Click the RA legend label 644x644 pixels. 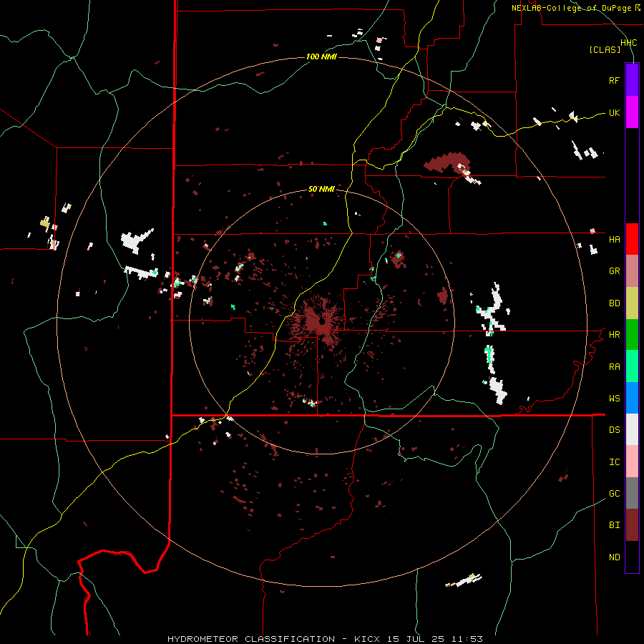tap(614, 367)
